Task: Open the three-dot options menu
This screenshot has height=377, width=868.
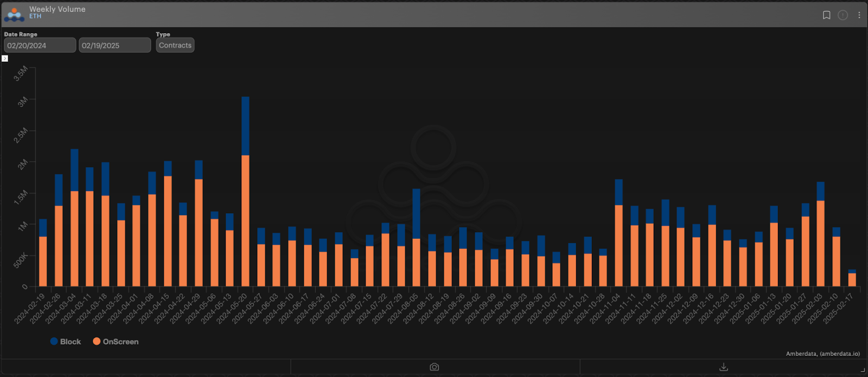Action: (859, 15)
